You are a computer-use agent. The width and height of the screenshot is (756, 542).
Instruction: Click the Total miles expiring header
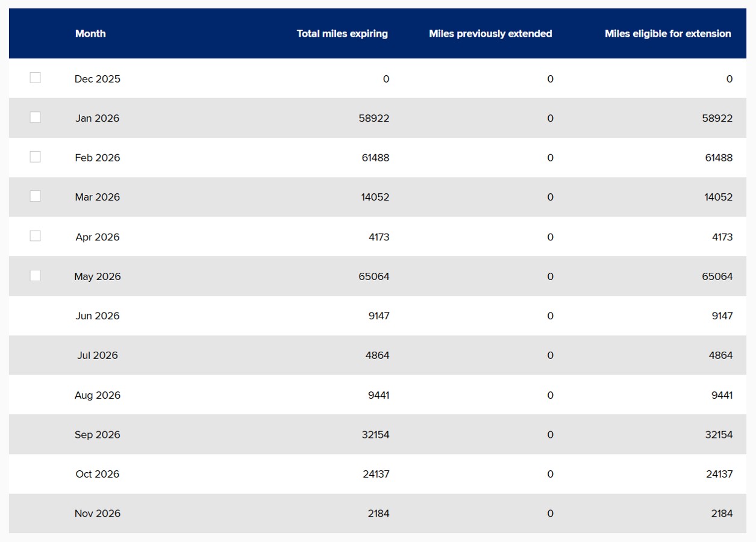342,34
